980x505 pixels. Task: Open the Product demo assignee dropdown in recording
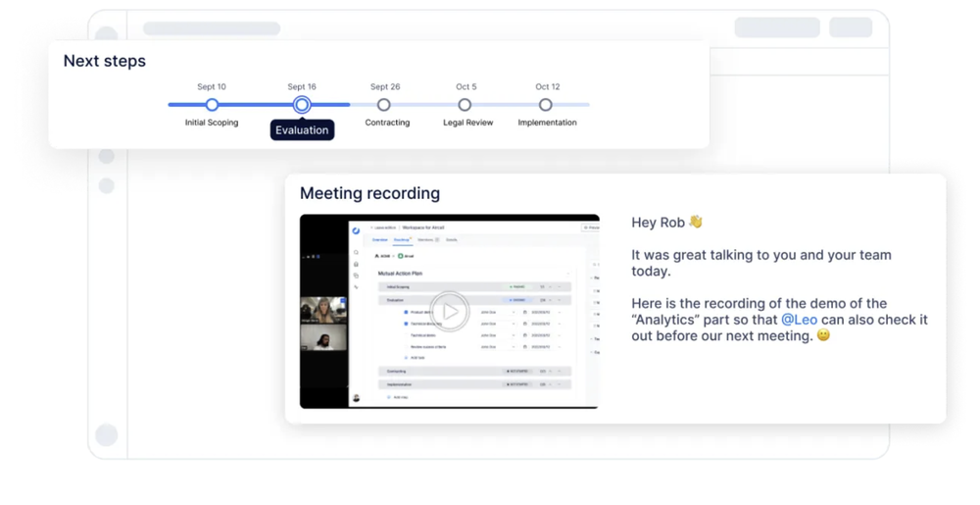coord(498,312)
